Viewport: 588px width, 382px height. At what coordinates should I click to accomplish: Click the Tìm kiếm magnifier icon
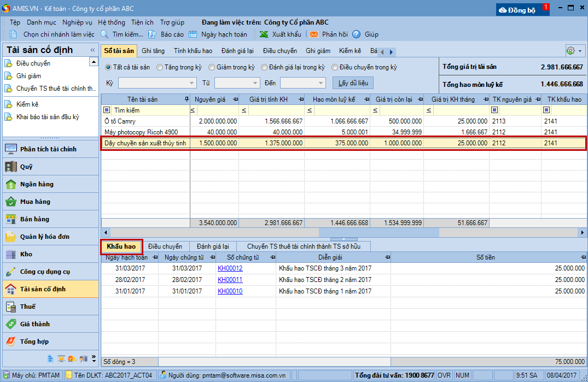[104, 34]
